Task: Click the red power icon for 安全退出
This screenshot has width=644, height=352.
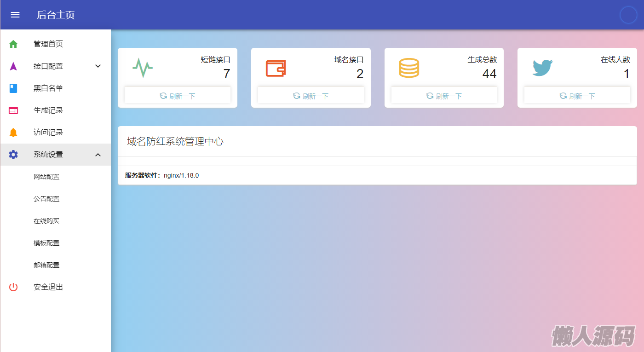Action: pos(13,287)
